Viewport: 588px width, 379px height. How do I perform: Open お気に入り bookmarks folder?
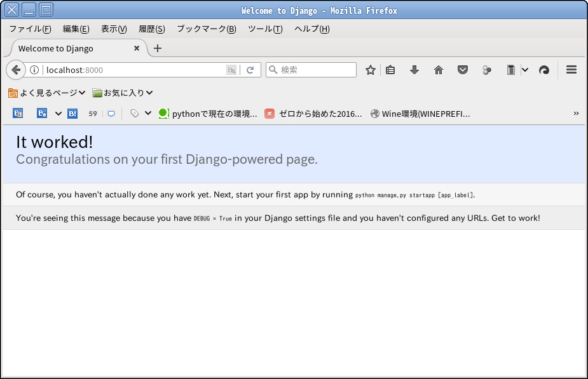point(123,93)
